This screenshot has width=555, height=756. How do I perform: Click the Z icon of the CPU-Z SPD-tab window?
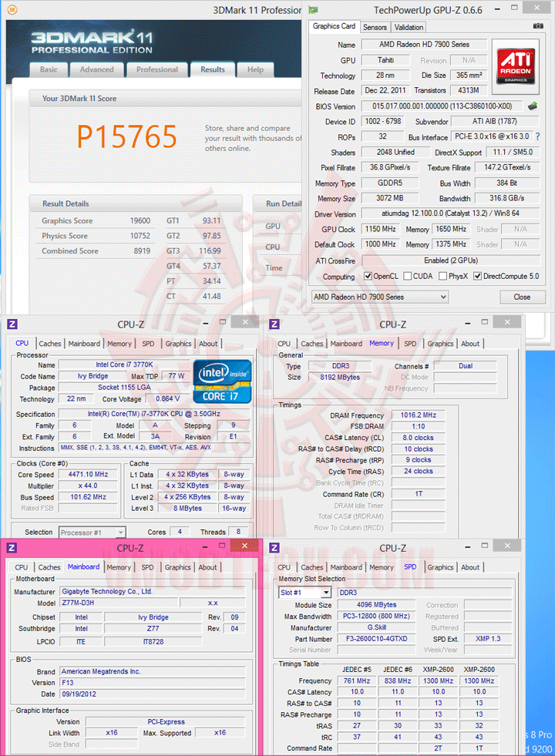(x=274, y=548)
